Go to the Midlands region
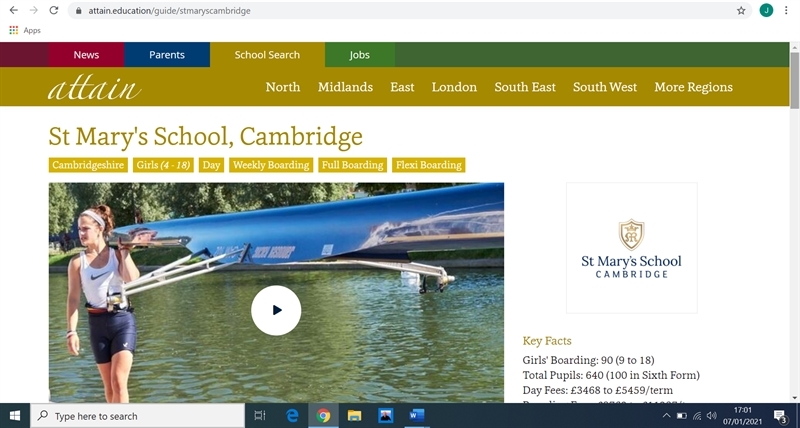Viewport: 800px width, 428px height. click(x=345, y=87)
